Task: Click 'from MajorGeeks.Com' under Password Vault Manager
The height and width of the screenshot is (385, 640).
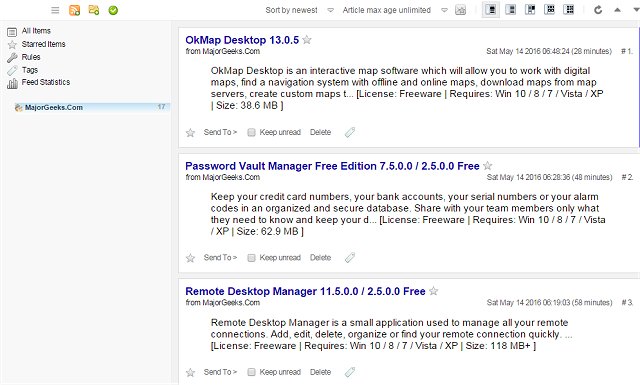Action: pyautogui.click(x=222, y=177)
